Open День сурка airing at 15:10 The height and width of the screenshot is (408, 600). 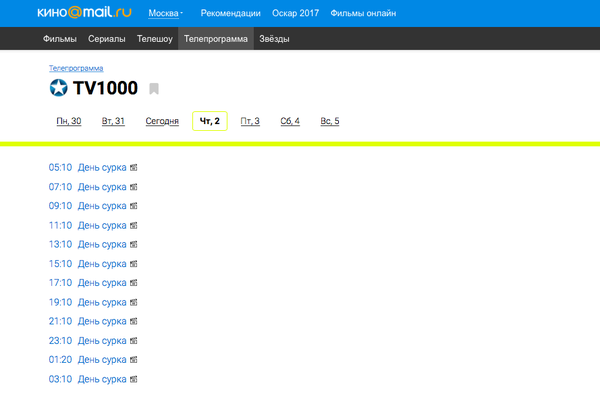(102, 264)
